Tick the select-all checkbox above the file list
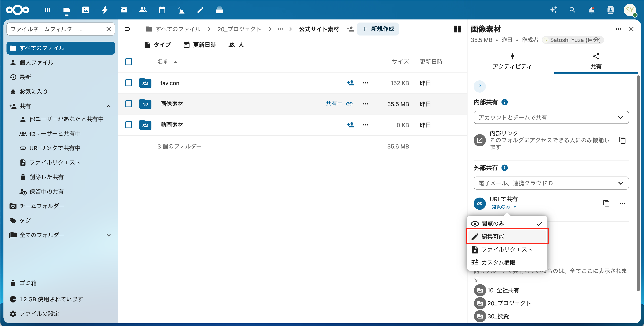 tap(128, 62)
